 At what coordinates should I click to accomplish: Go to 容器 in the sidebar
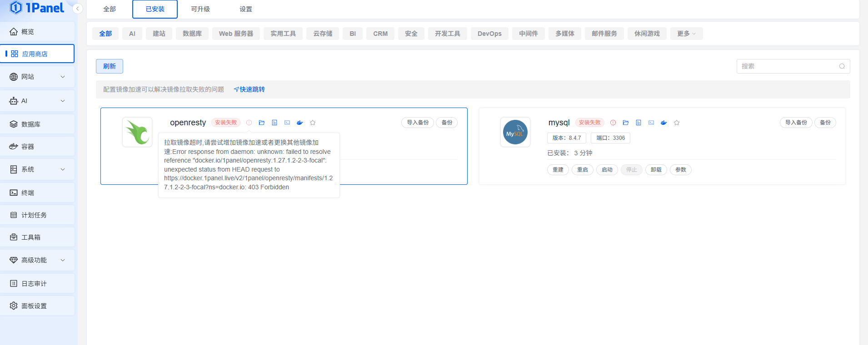click(37, 147)
